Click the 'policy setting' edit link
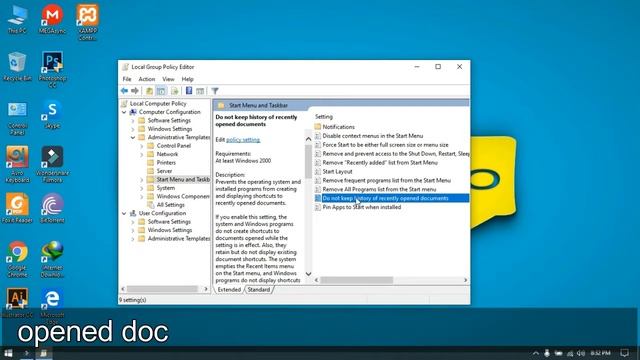Screen dimensions: 640x360 pyautogui.click(x=243, y=140)
